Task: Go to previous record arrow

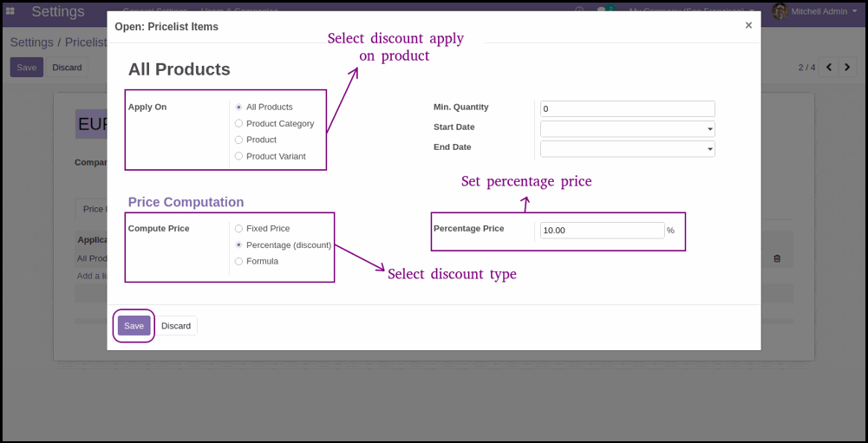Action: (829, 68)
